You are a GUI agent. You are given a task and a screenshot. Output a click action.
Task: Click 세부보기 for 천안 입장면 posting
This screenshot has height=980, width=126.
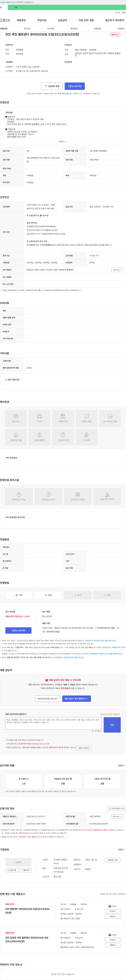[x=113, y=945]
